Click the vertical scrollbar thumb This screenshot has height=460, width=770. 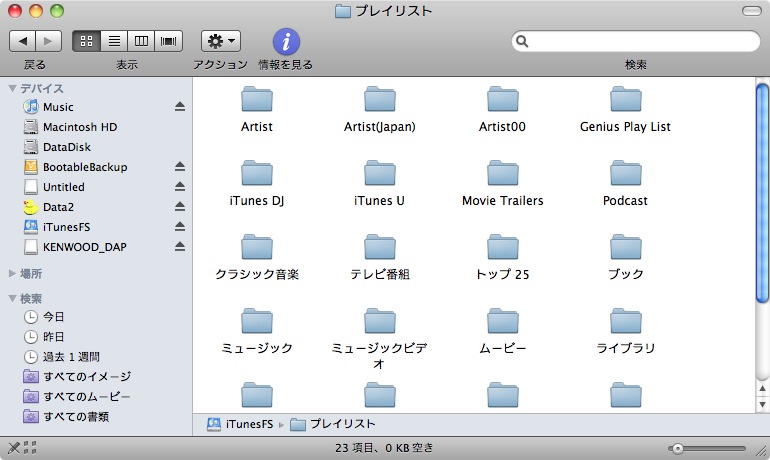(x=762, y=193)
